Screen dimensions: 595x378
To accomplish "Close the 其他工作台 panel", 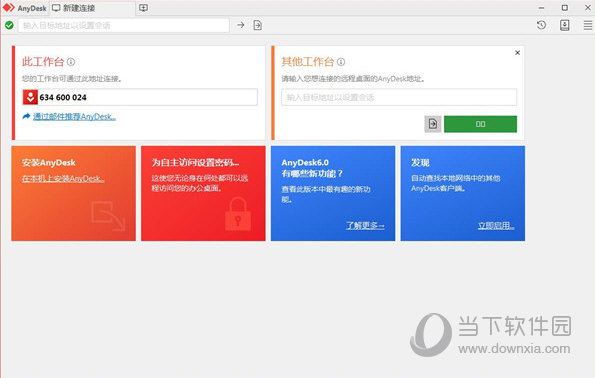I will coord(517,53).
